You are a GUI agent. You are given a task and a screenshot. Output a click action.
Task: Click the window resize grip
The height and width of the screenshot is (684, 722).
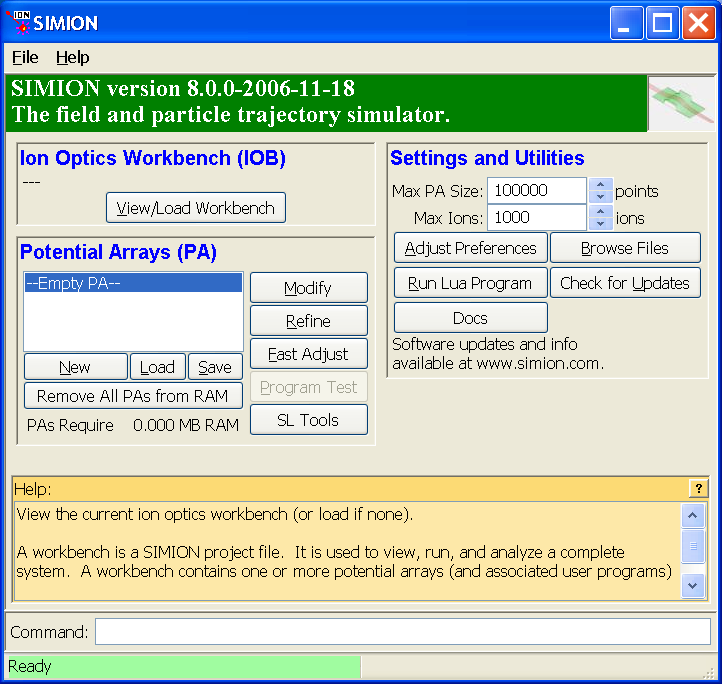[708, 673]
